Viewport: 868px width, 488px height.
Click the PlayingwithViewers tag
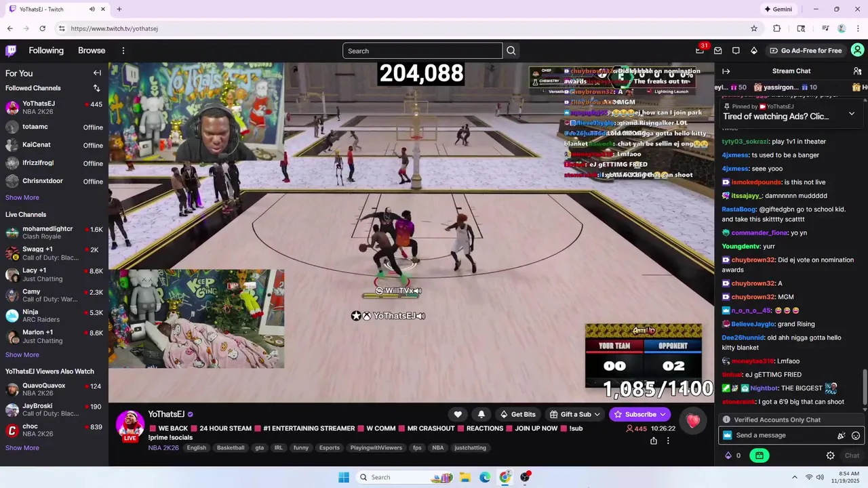[x=376, y=448]
